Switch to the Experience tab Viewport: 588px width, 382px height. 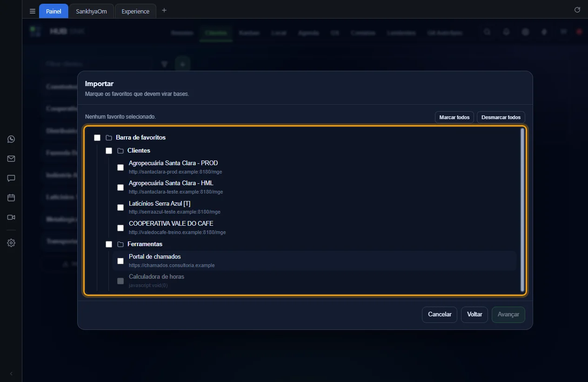point(135,11)
